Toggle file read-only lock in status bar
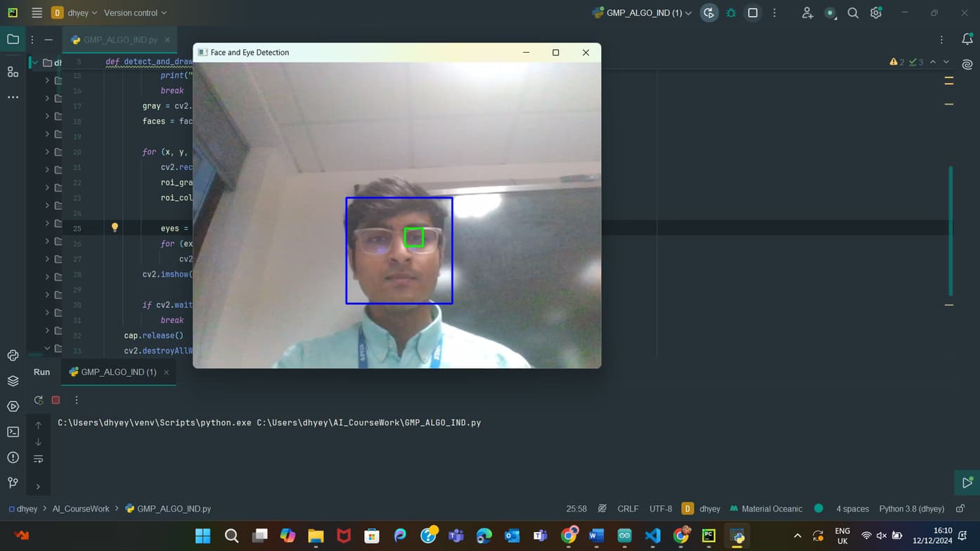 tap(960, 508)
